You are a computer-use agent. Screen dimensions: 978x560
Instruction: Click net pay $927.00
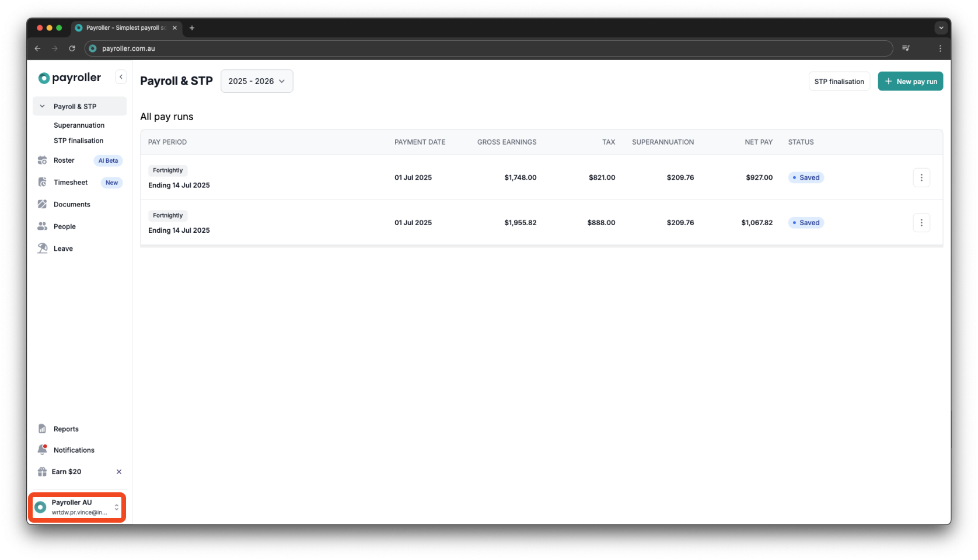(759, 177)
